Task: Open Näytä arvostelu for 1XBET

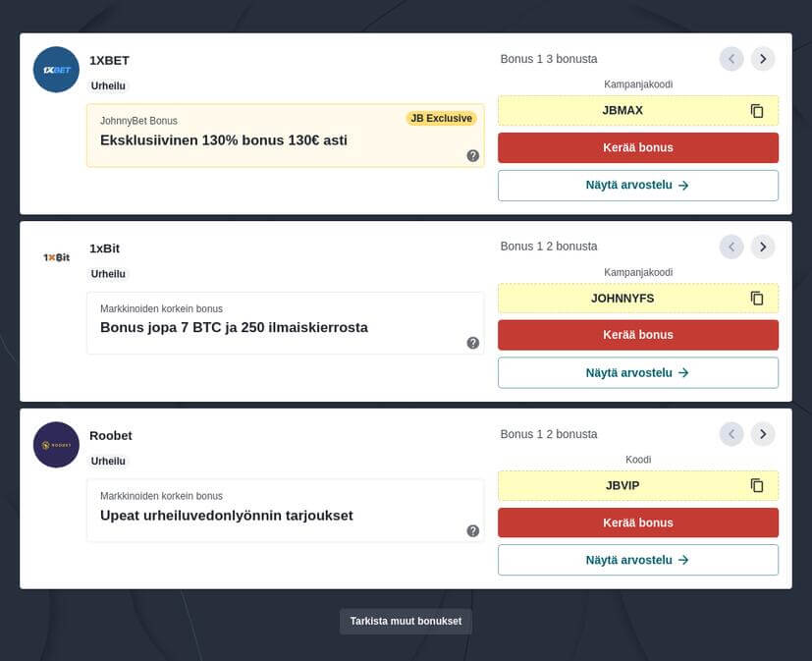Action: pyautogui.click(x=638, y=186)
